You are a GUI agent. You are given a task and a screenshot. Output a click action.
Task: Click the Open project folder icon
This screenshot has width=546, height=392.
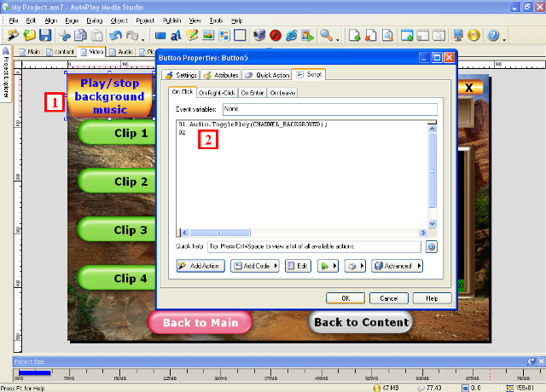click(30, 36)
